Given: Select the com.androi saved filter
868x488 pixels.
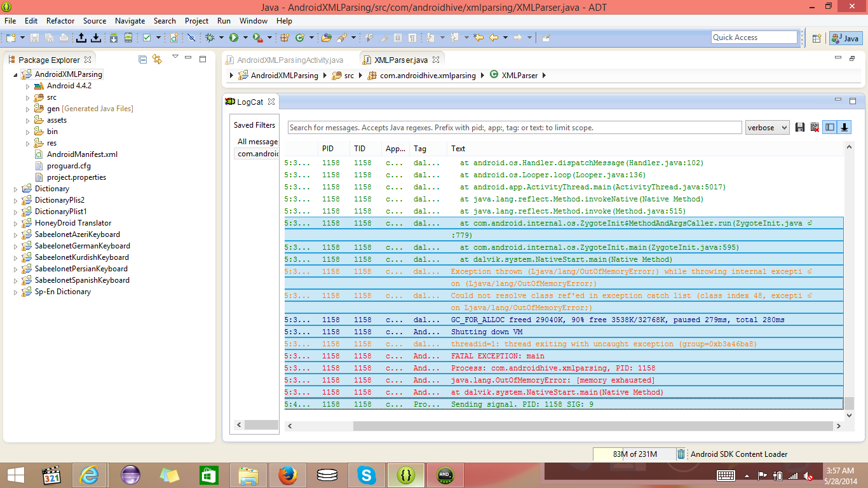Looking at the screenshot, I should coord(257,154).
